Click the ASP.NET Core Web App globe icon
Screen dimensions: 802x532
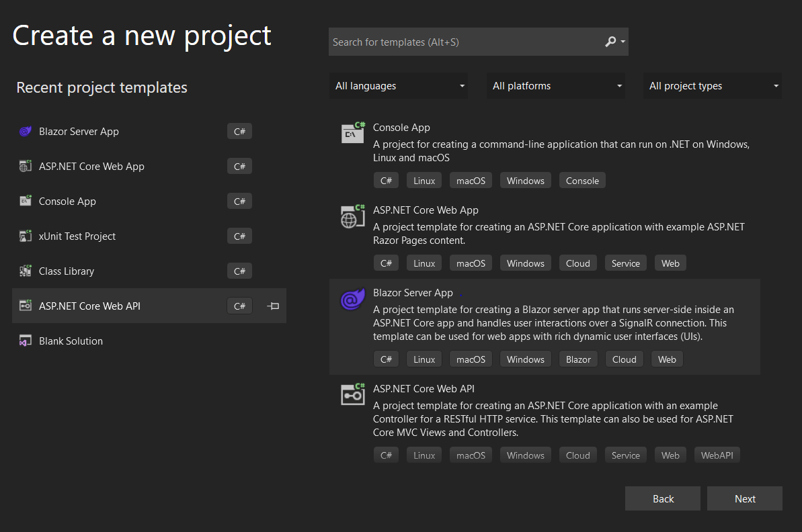coord(352,216)
